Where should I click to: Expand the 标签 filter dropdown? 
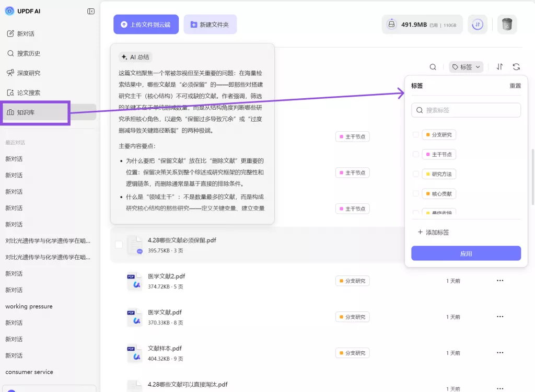point(466,67)
